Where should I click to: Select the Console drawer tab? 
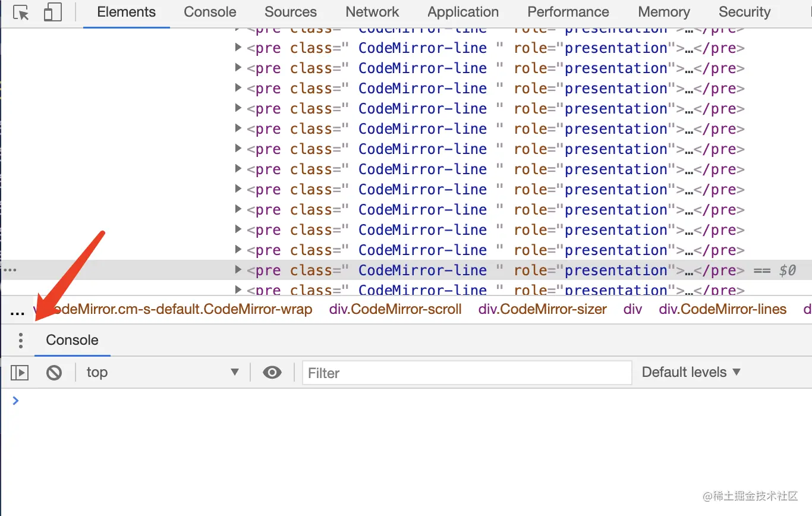72,341
